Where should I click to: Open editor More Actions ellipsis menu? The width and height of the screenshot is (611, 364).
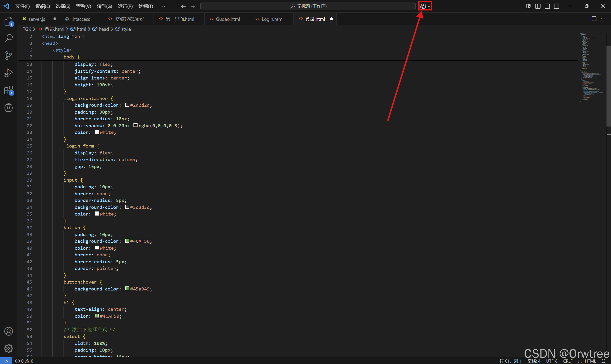[x=603, y=19]
